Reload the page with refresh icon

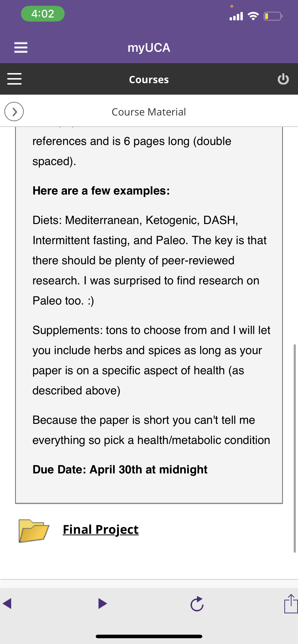(x=197, y=604)
